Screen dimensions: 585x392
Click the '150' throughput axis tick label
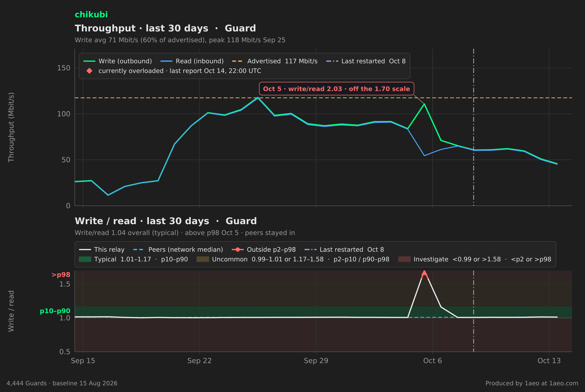pyautogui.click(x=64, y=68)
